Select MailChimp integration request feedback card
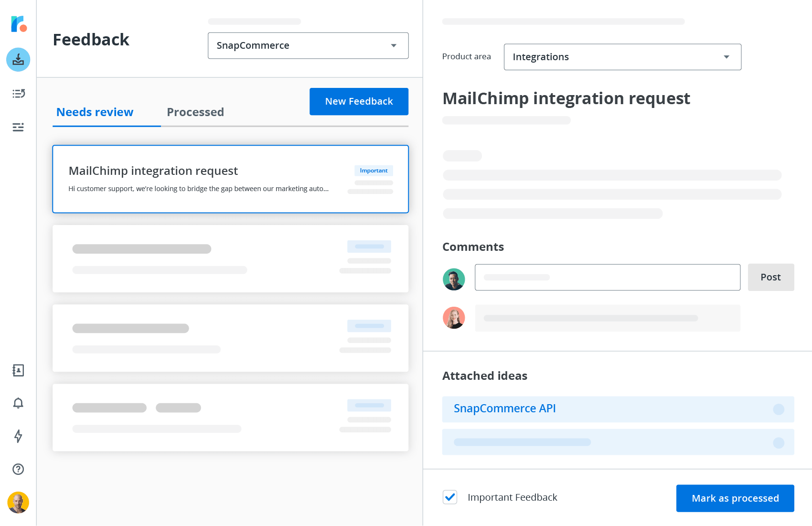 coord(230,179)
